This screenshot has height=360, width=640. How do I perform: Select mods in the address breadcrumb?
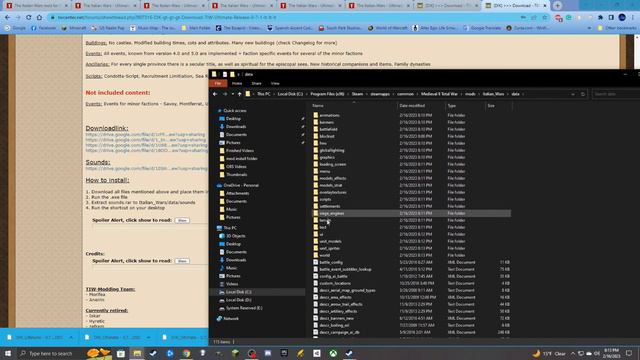pyautogui.click(x=470, y=94)
